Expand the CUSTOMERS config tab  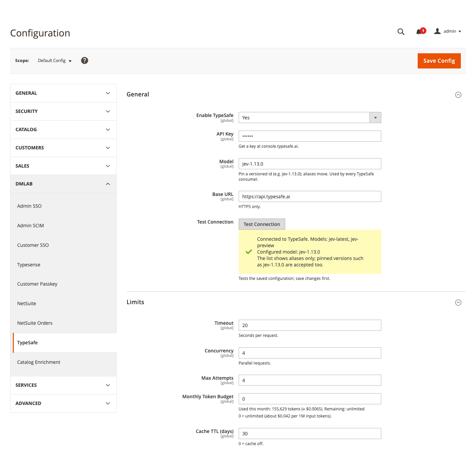point(63,148)
